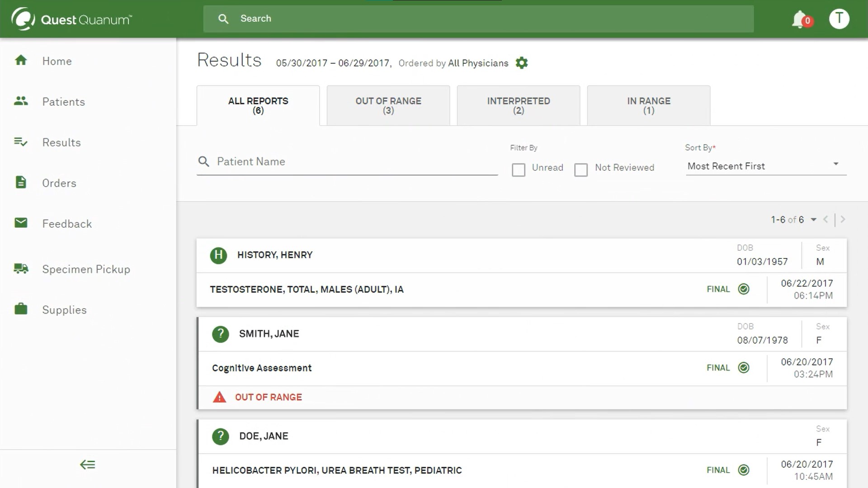This screenshot has height=488, width=868.
Task: Click the date range 05/30/2017 – 06/29/2017
Action: click(x=333, y=63)
